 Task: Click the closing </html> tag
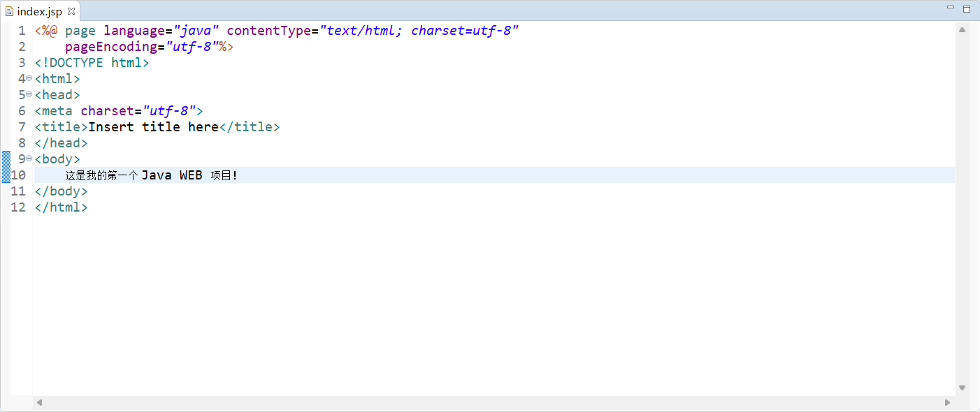pos(62,207)
